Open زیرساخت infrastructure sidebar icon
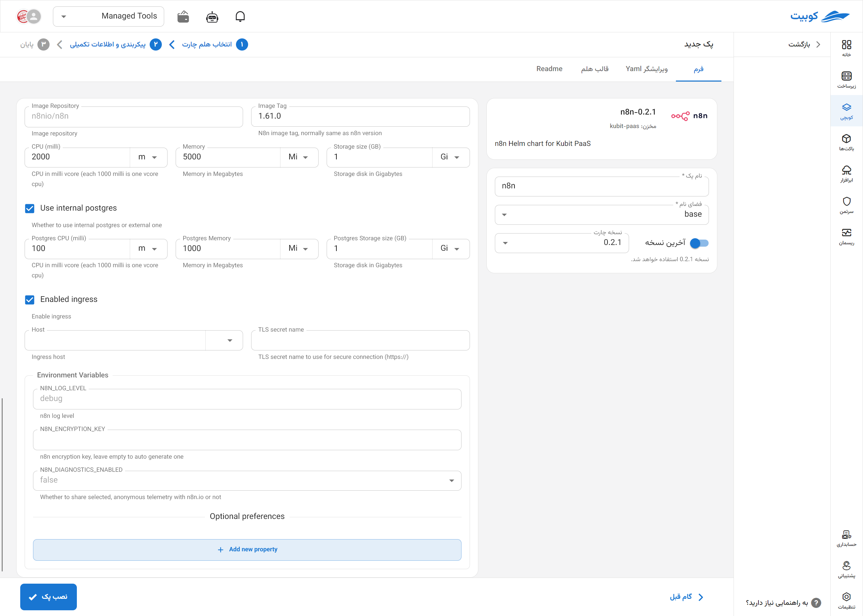The width and height of the screenshot is (863, 616). pos(846,80)
